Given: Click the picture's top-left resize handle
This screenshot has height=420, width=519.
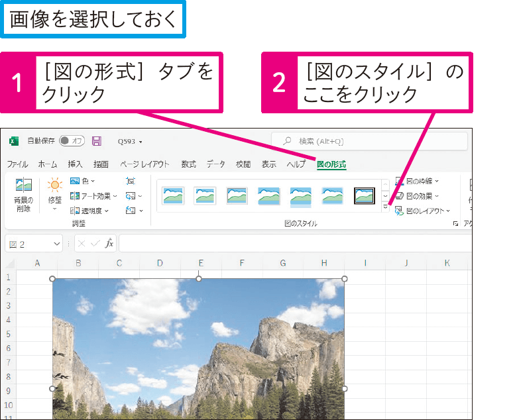Looking at the screenshot, I should pyautogui.click(x=52, y=279).
